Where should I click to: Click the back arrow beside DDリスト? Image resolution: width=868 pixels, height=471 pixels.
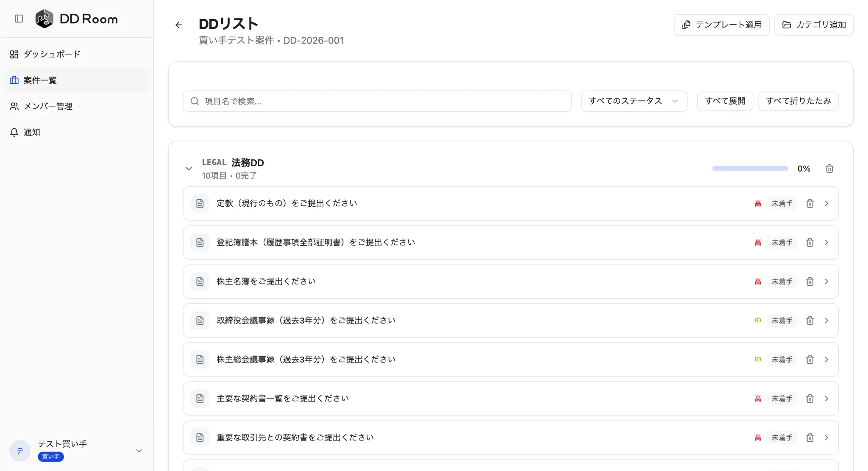point(178,25)
